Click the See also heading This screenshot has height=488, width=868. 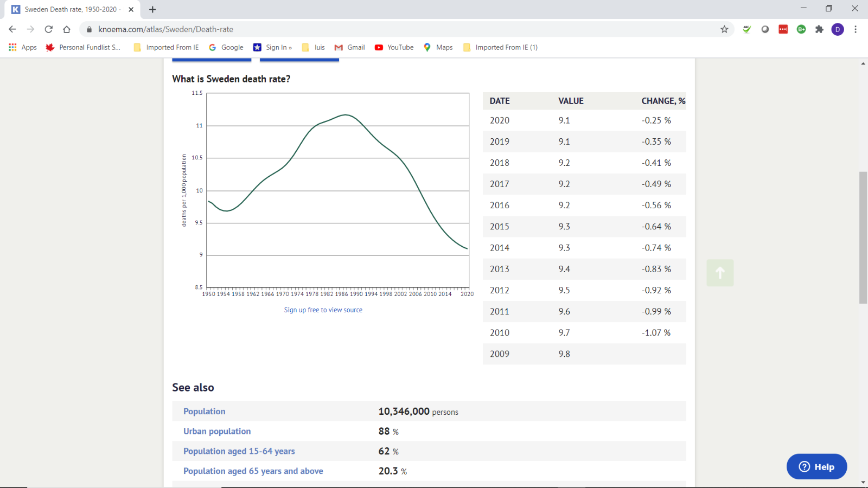(193, 388)
